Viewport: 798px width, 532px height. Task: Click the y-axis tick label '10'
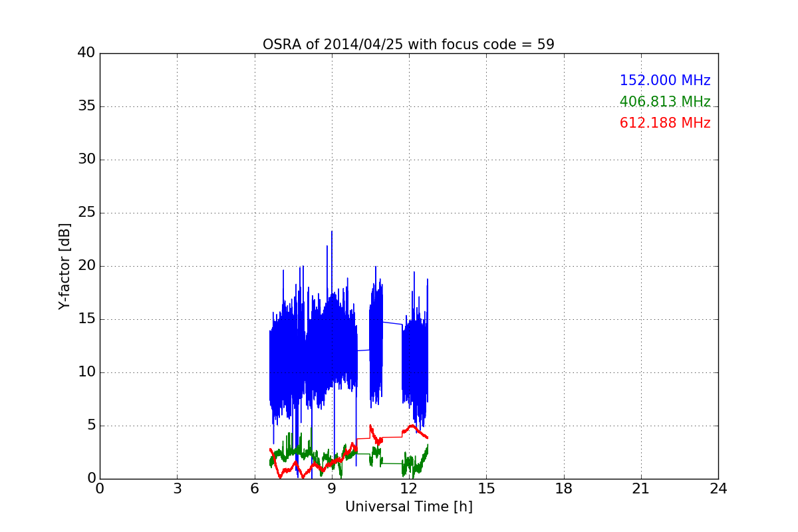[86, 372]
